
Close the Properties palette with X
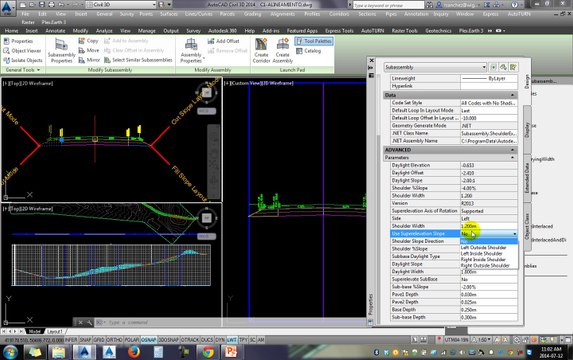pyautogui.click(x=371, y=60)
